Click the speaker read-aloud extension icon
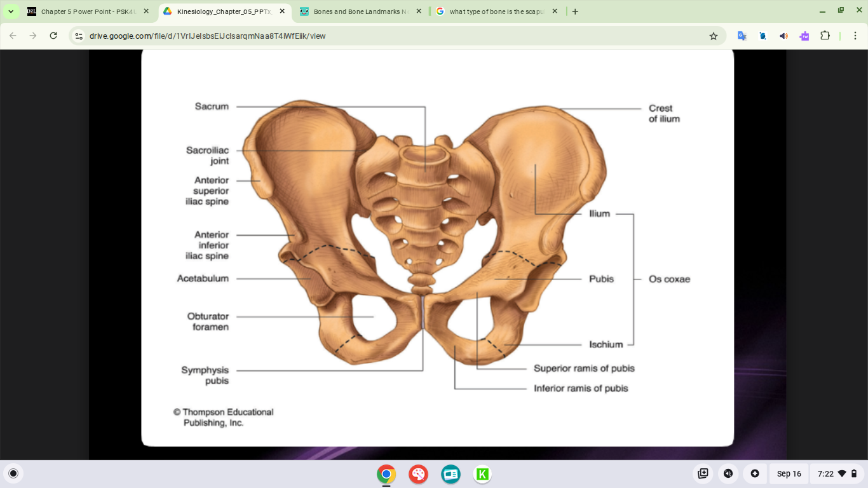 (783, 36)
